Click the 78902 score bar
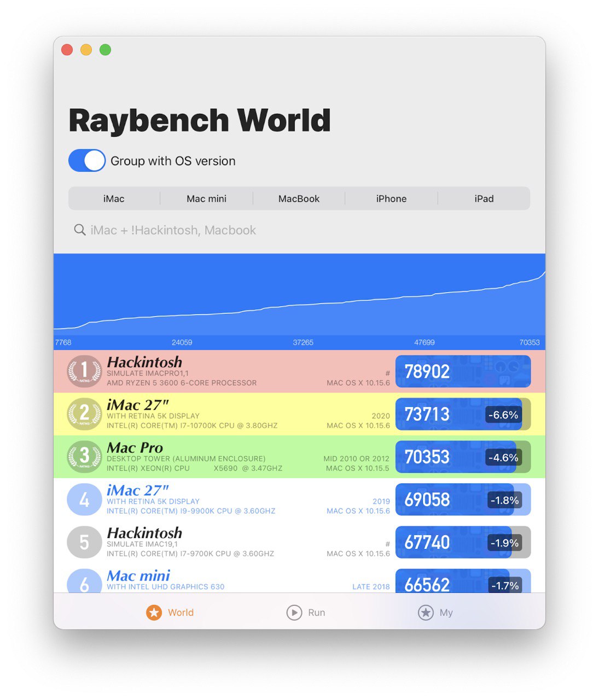599x700 pixels. (x=463, y=371)
